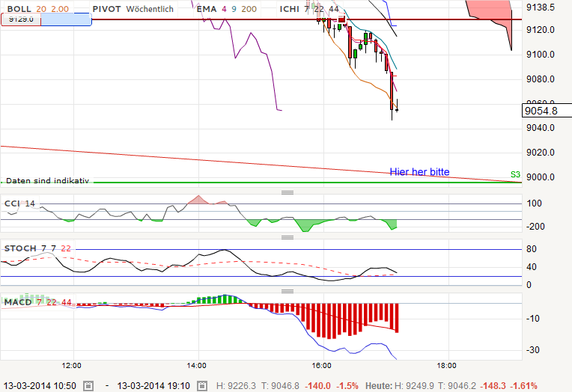Select the PIVOT Wöchentlich indicator label
572x392 pixels.
coord(133,9)
